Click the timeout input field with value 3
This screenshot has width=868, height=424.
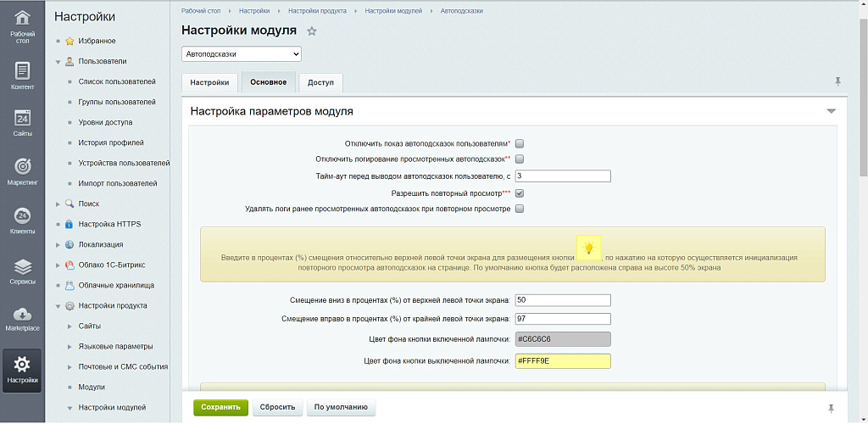coord(563,176)
